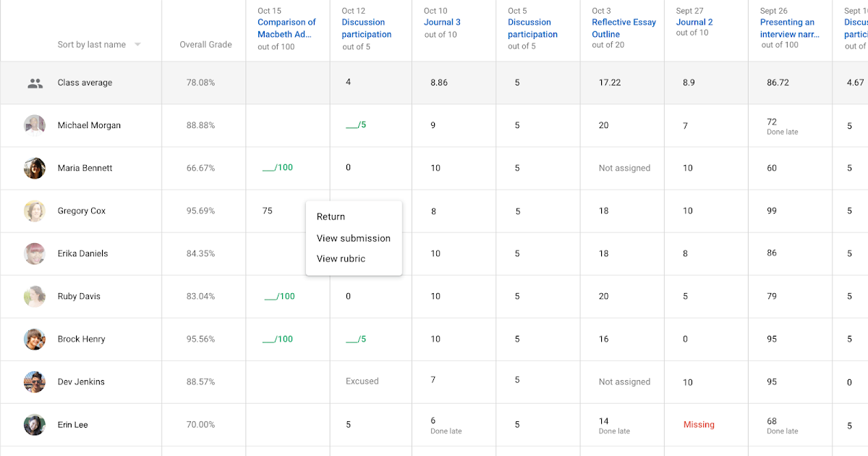
Task: Select View rubric menu option
Action: click(341, 258)
